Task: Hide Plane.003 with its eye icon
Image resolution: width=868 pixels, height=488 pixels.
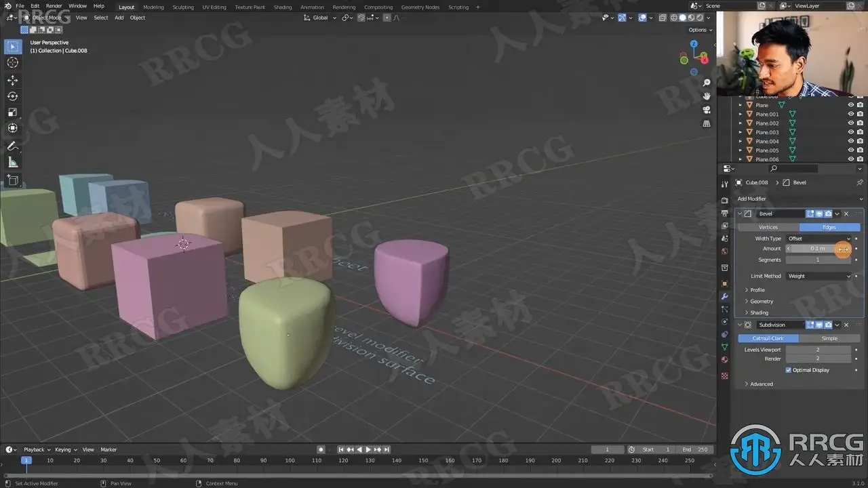Action: tap(851, 132)
